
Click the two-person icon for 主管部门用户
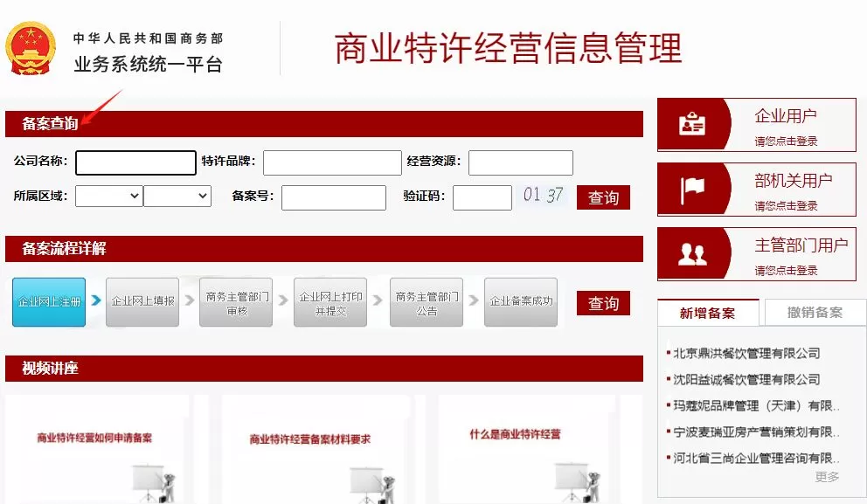click(693, 253)
